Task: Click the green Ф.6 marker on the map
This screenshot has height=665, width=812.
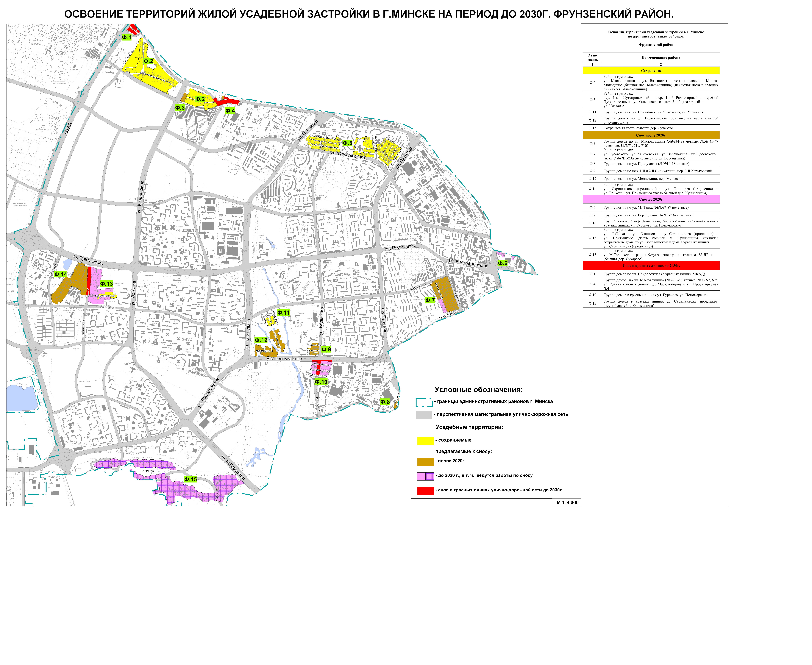Action: click(x=503, y=263)
